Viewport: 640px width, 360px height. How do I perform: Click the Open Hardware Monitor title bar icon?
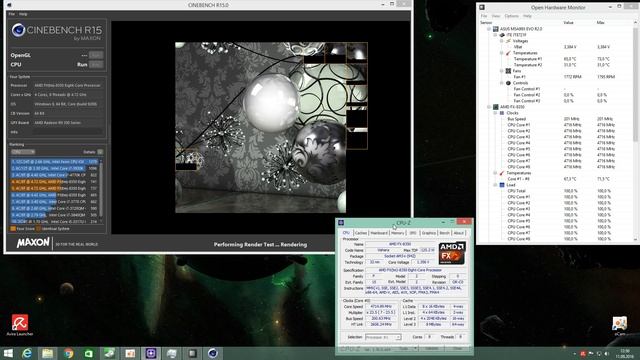point(482,7)
